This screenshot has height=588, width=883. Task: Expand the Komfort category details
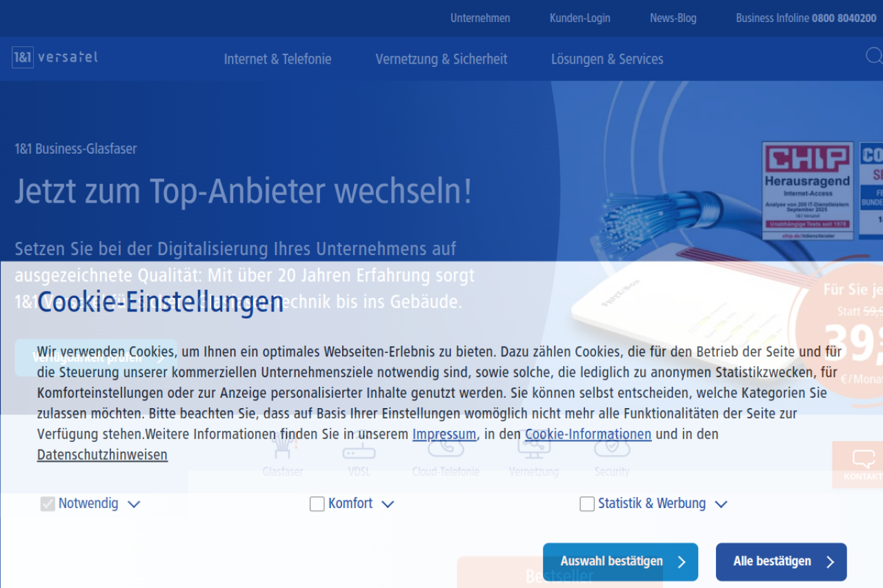(388, 505)
